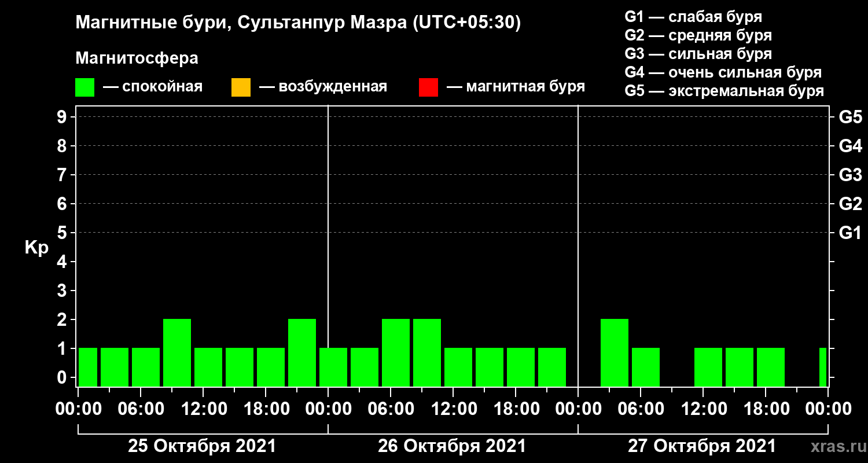Click the 'Kp' y-axis title

pyautogui.click(x=36, y=247)
